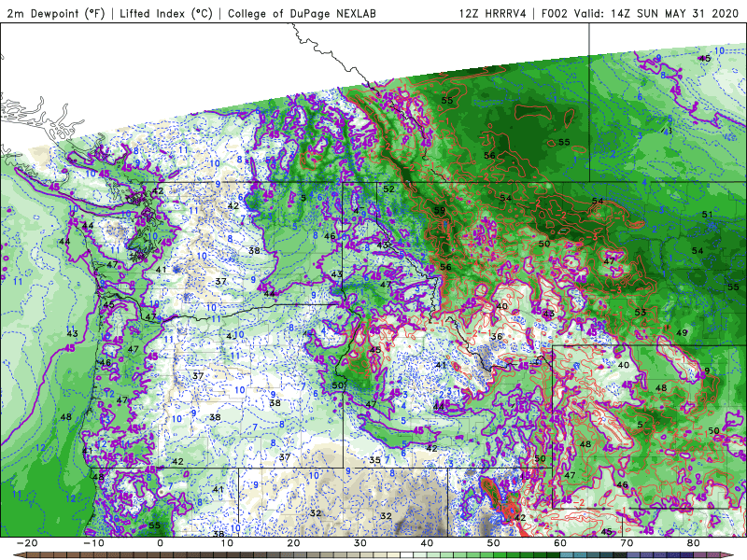Click the "40" colorbar scale label
747x560 pixels.
tap(427, 543)
